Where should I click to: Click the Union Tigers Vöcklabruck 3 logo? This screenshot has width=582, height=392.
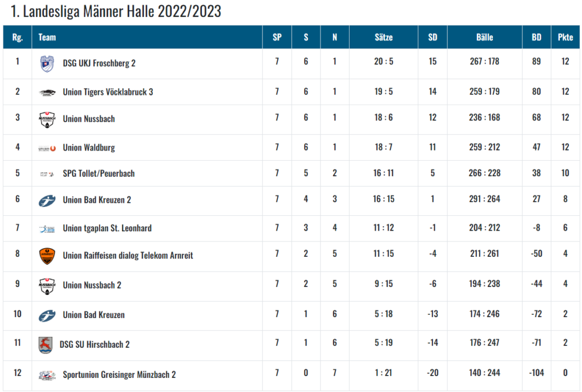47,93
